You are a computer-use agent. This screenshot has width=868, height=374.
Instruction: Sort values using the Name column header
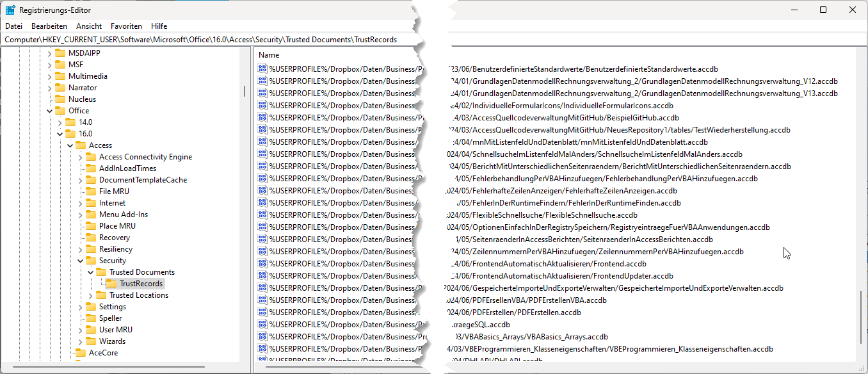(269, 55)
